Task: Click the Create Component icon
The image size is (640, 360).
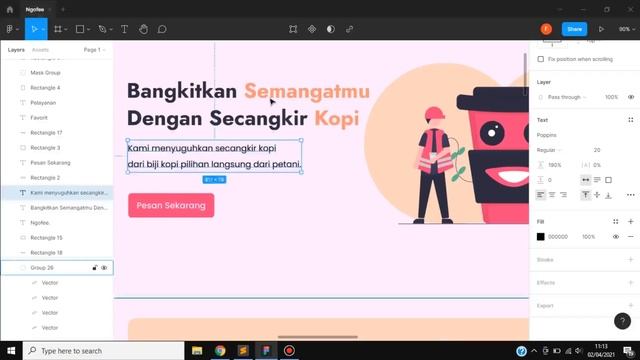Action: click(x=312, y=29)
